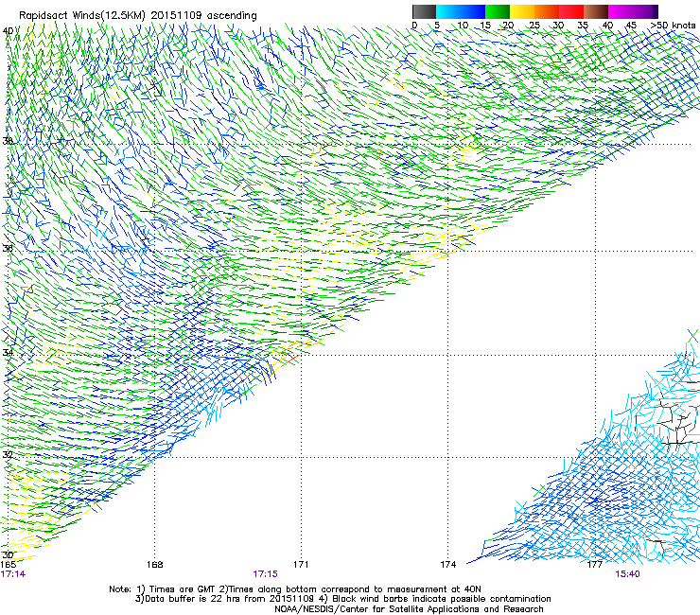Select the '15' legend scale label
The image size is (700, 615).
(485, 26)
